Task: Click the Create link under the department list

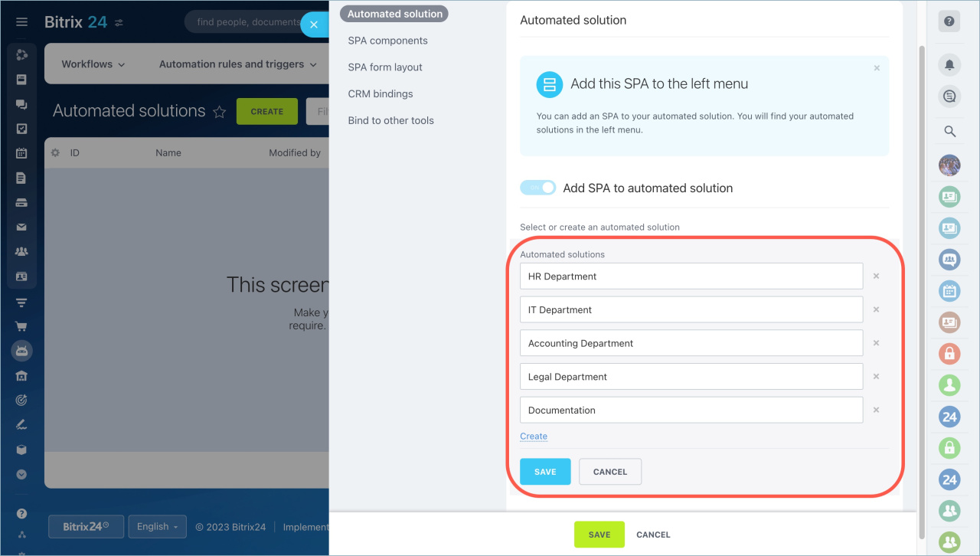Action: 533,436
